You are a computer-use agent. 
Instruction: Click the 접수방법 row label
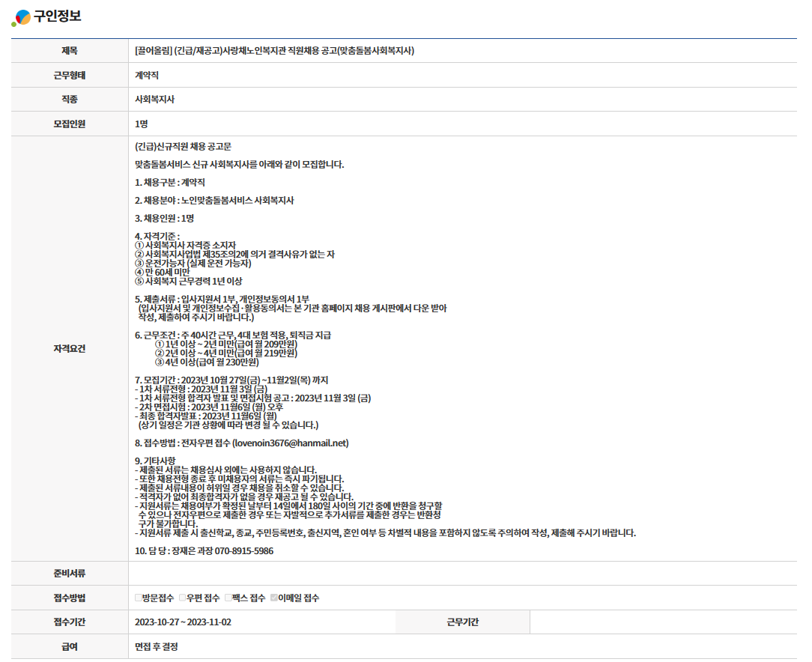(69, 598)
